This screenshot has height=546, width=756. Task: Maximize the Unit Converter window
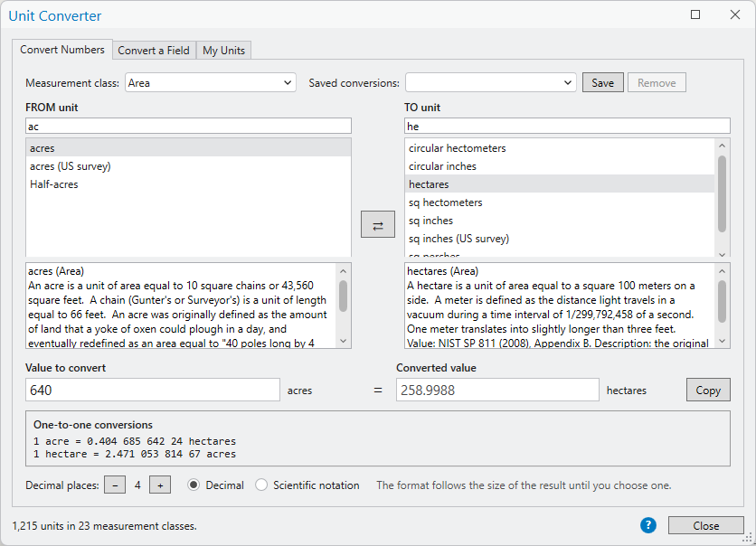pos(695,15)
